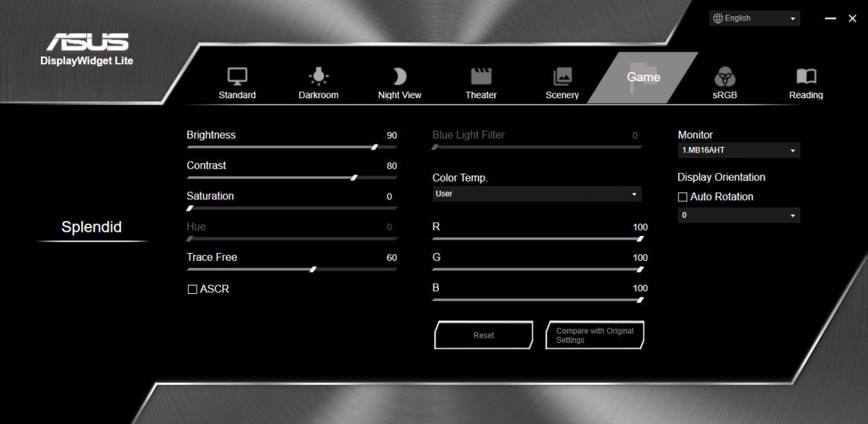The image size is (868, 424).
Task: Select the Theater clapperboard icon
Action: pyautogui.click(x=481, y=76)
